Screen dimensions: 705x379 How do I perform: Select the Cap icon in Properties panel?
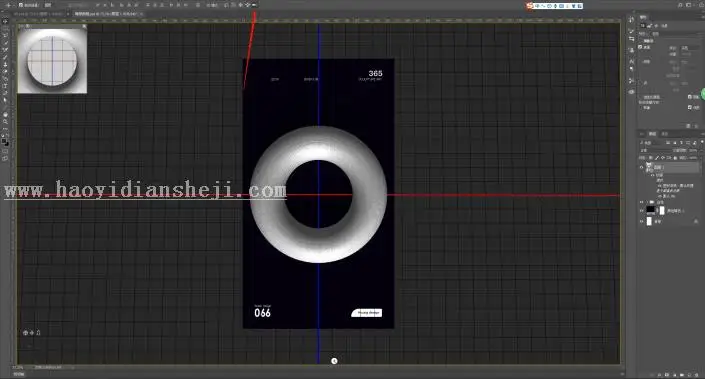pos(656,26)
